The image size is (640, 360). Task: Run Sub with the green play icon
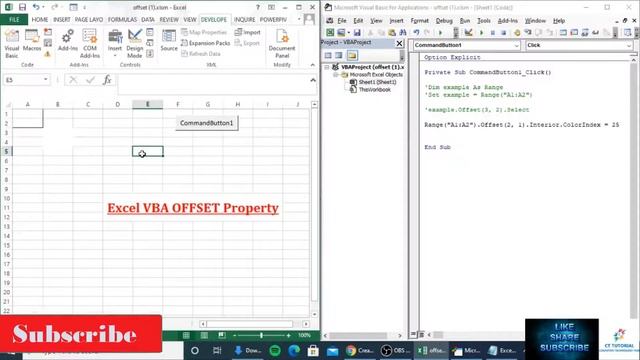point(482,33)
